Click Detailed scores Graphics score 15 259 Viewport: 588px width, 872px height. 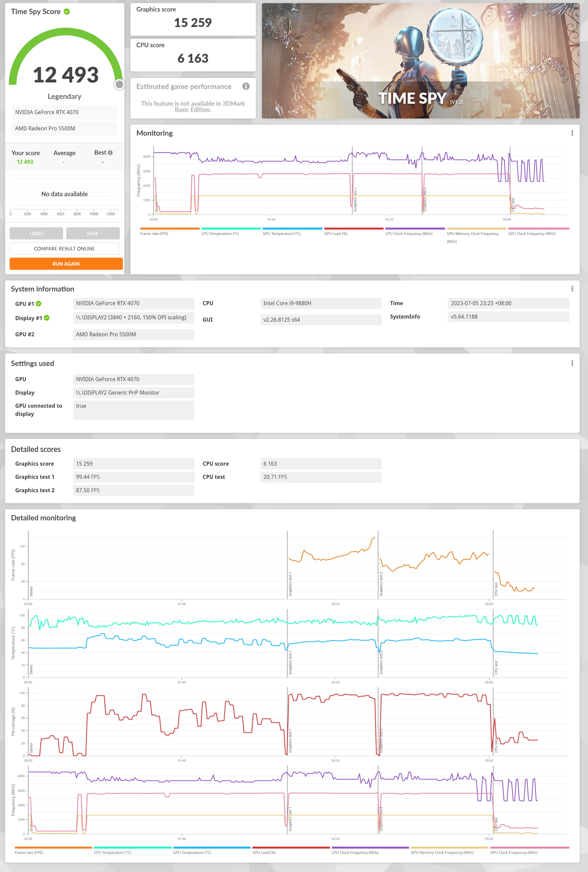pyautogui.click(x=134, y=464)
